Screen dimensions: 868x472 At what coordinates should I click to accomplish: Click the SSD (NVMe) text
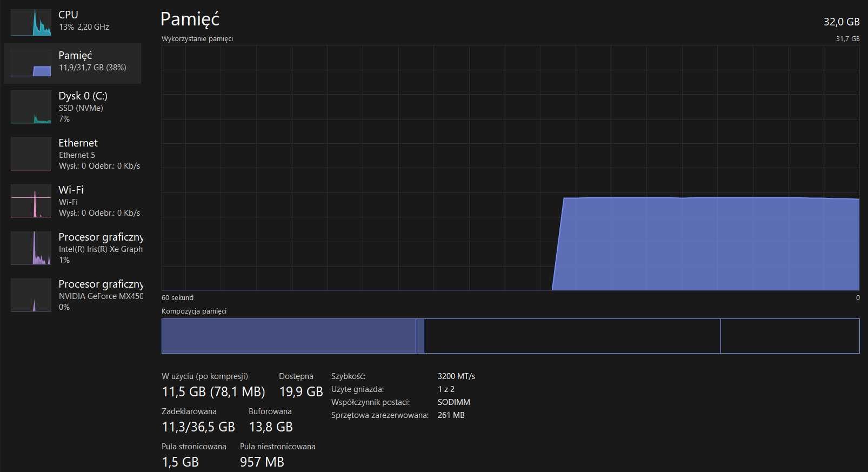click(x=81, y=108)
